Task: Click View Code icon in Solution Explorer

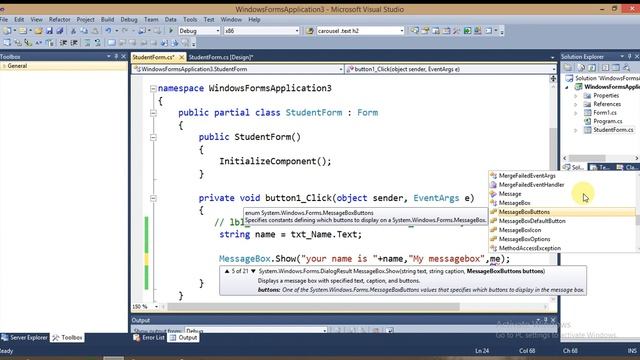Action: coord(605,68)
